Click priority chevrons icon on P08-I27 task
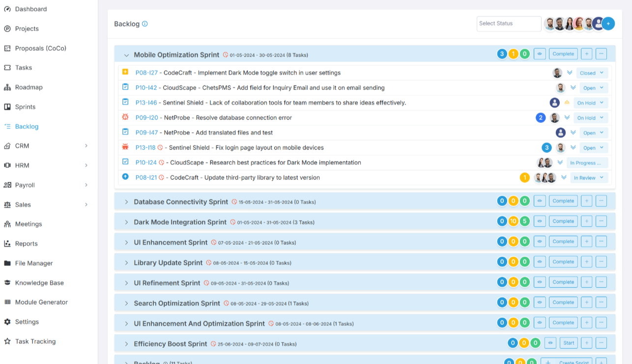Image resolution: width=632 pixels, height=364 pixels. click(x=570, y=73)
